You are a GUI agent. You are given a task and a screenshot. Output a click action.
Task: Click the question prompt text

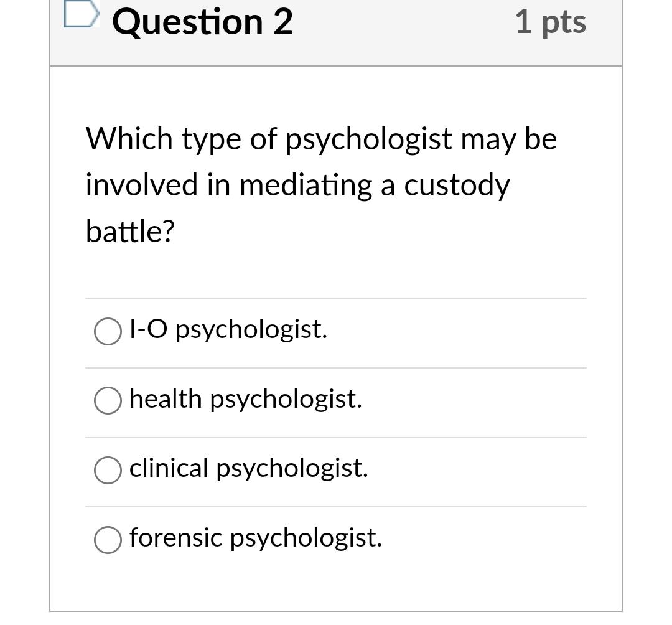(x=320, y=184)
